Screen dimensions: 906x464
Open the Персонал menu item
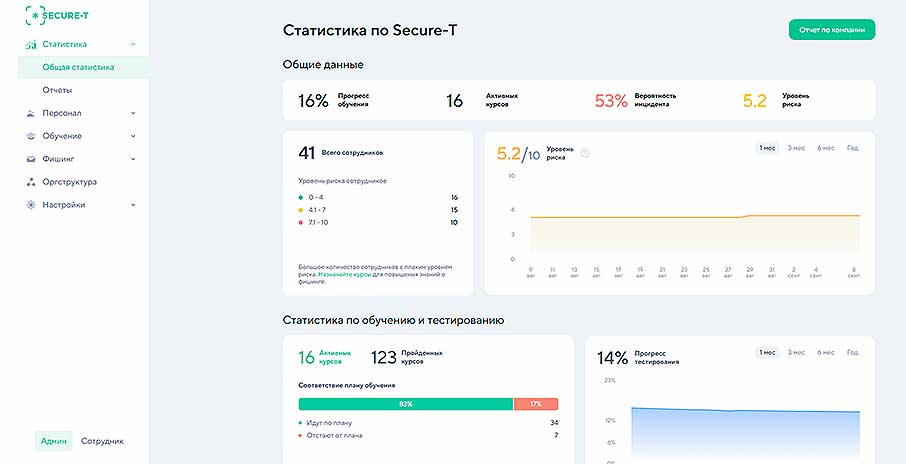[x=62, y=113]
